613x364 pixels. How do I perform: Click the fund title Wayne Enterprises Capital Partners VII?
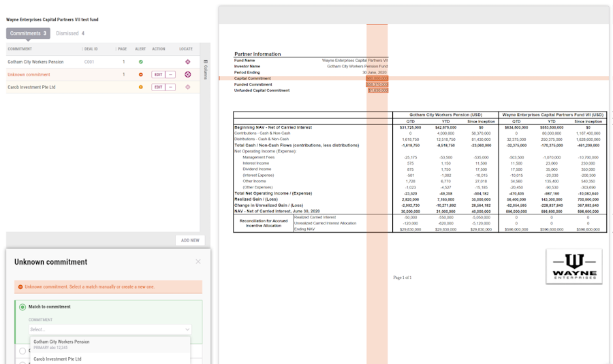(x=52, y=20)
